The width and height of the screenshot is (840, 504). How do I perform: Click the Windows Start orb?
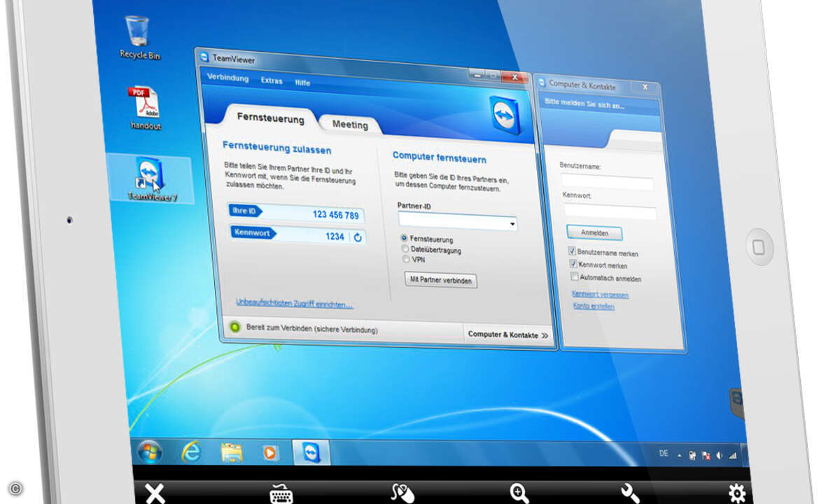[x=150, y=452]
